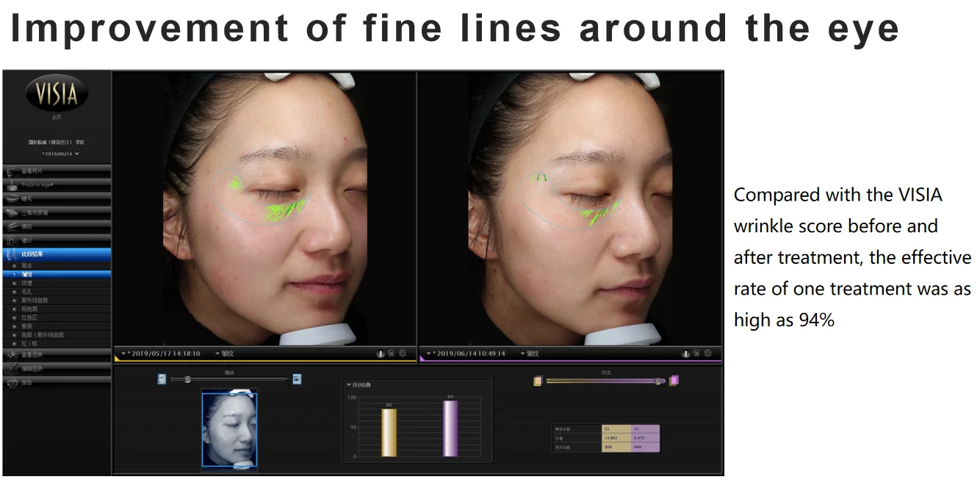Screen dimensions: 980x485
Task: Select the 红色区 red areas option
Action: tap(57, 317)
